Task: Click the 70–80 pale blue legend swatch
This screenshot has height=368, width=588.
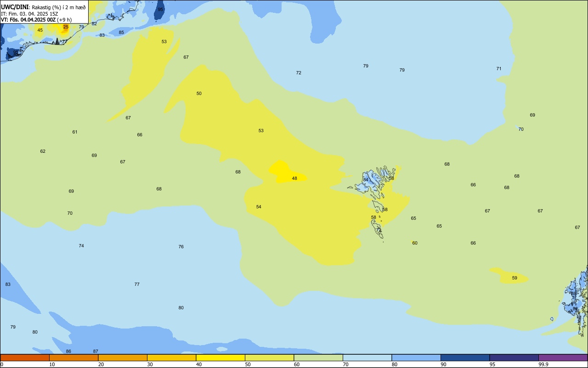Action: (367, 357)
